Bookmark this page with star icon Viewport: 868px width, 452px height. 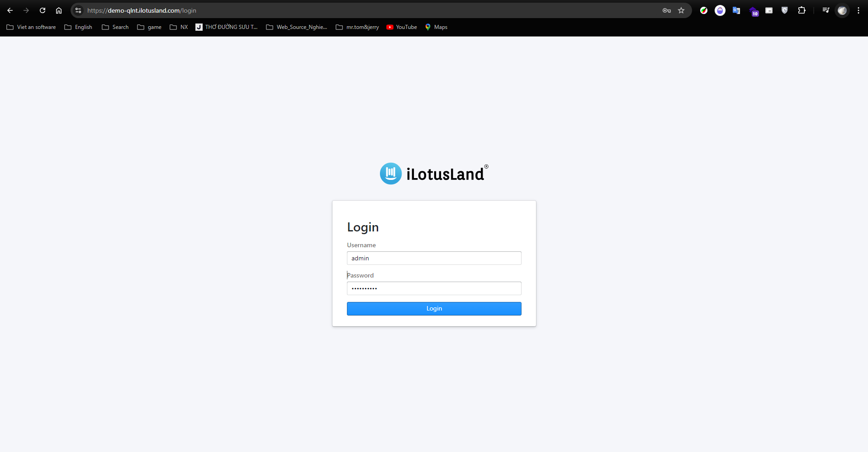point(681,10)
